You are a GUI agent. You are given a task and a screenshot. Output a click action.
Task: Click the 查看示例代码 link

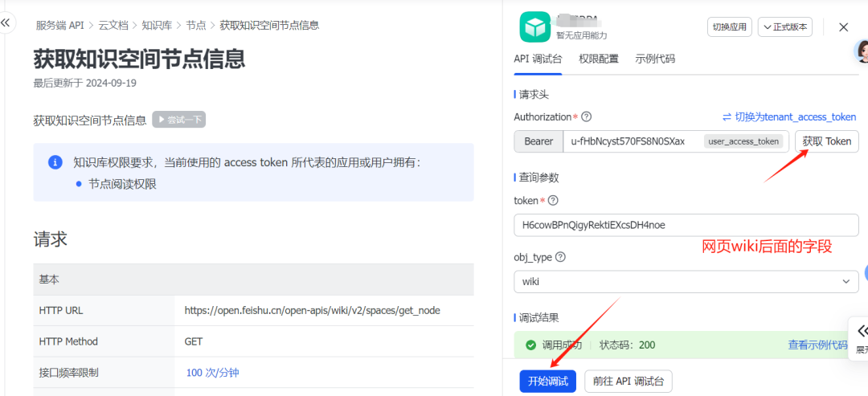click(817, 345)
